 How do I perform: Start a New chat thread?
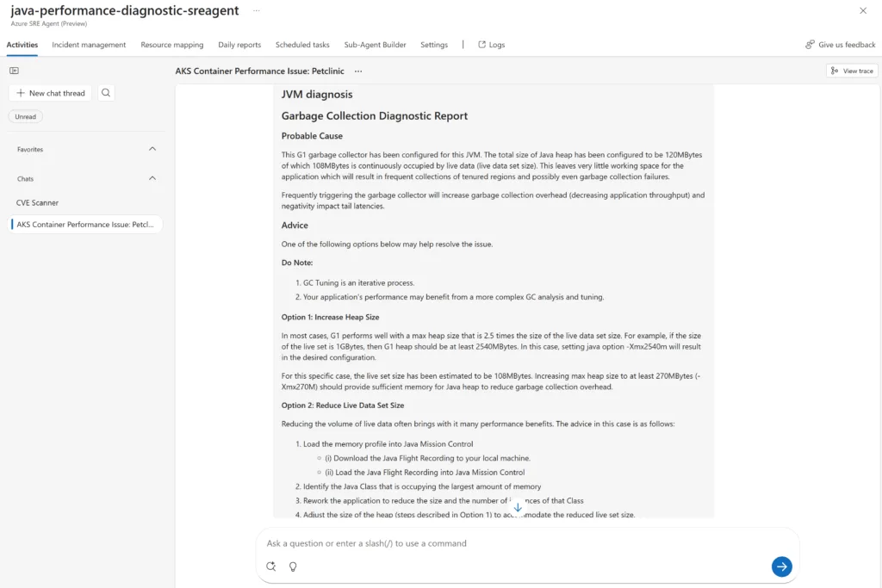[49, 93]
